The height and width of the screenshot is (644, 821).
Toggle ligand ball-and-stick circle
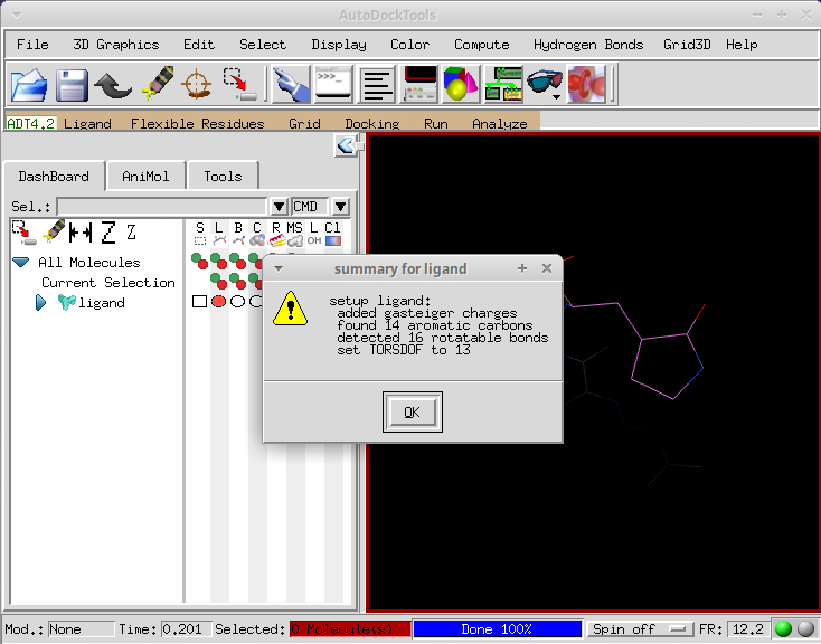[238, 301]
